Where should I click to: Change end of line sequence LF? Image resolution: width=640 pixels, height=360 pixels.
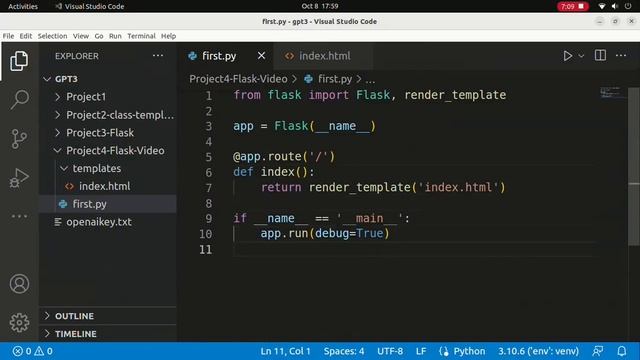[421, 351]
